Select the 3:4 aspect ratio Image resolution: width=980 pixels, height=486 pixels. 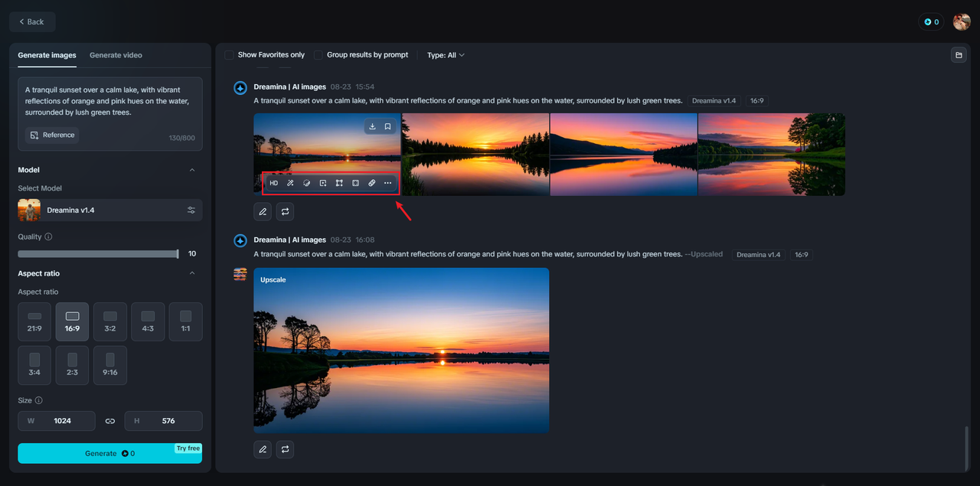point(34,365)
